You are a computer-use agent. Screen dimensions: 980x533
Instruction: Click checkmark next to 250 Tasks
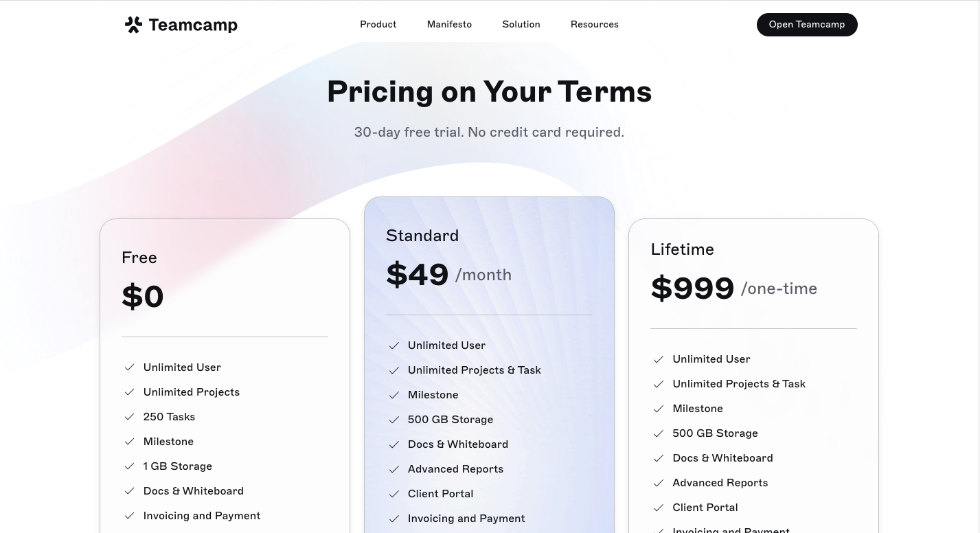(x=129, y=417)
